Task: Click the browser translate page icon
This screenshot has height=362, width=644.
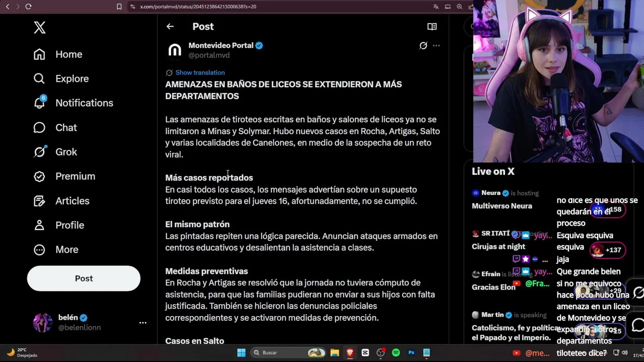Action: pos(436,7)
